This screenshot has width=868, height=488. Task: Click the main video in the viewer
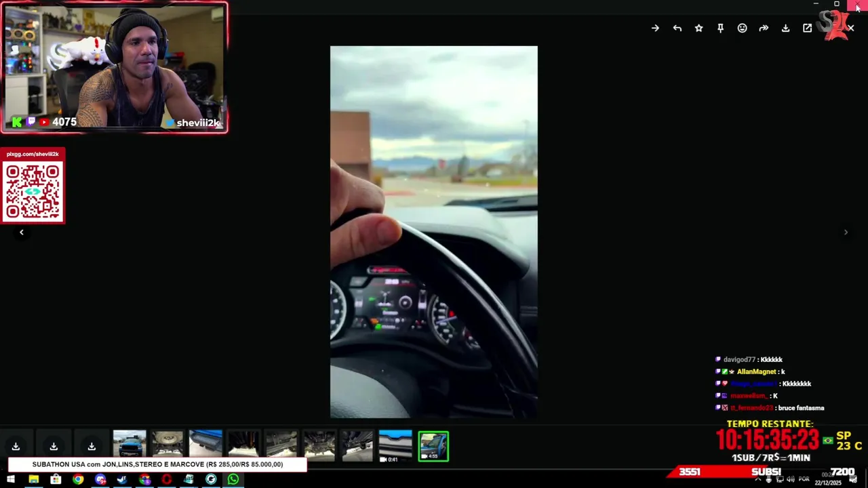434,232
